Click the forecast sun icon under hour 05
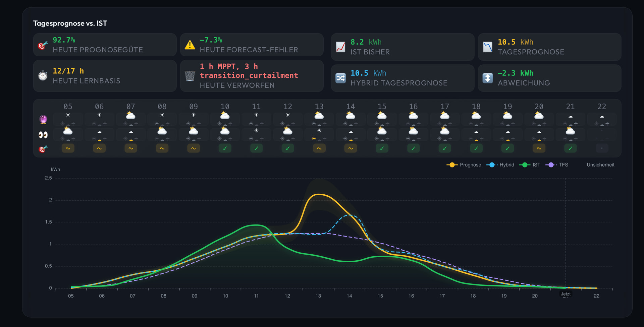This screenshot has width=644, height=327. (x=68, y=115)
